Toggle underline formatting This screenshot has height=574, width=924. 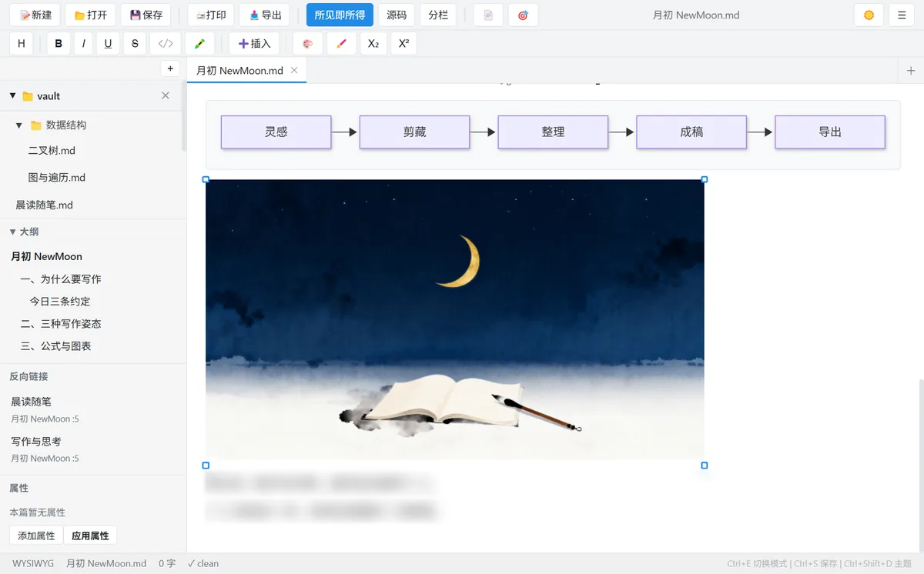(108, 44)
